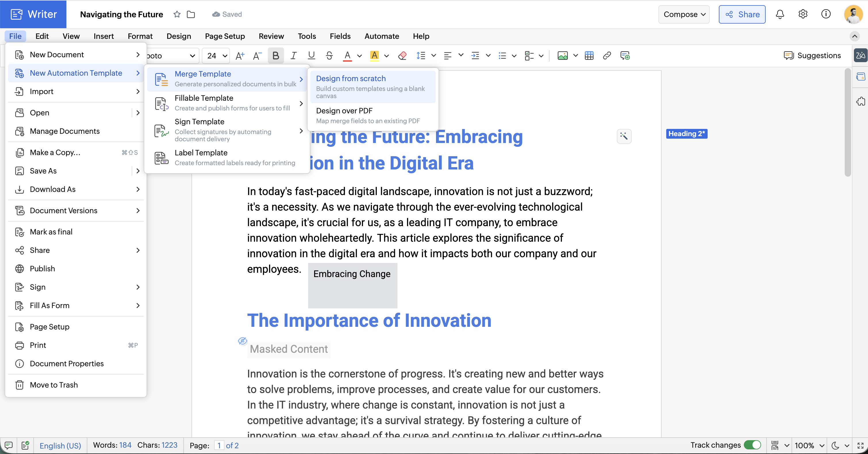Click the Clear Formatting eraser icon

(x=402, y=56)
